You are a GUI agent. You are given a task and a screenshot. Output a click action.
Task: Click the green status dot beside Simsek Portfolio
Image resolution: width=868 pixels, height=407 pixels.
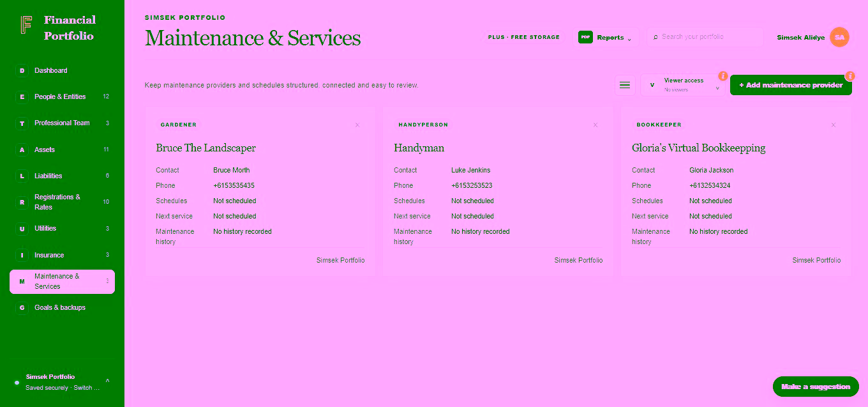coord(17,383)
